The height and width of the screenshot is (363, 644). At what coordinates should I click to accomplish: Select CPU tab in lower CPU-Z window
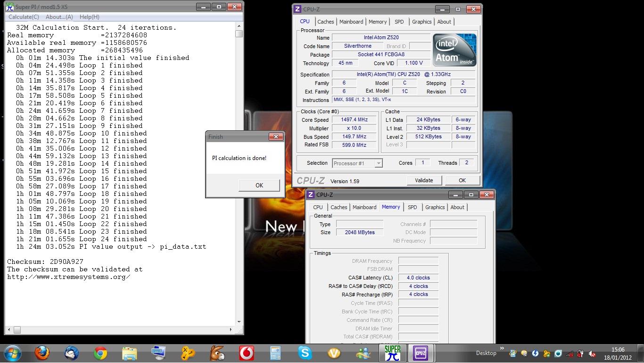pyautogui.click(x=318, y=207)
